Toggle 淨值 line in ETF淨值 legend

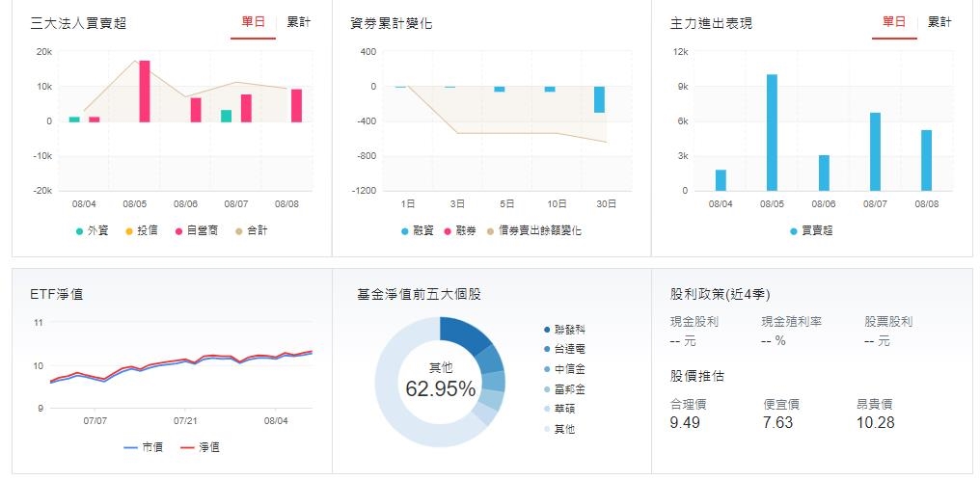point(202,447)
